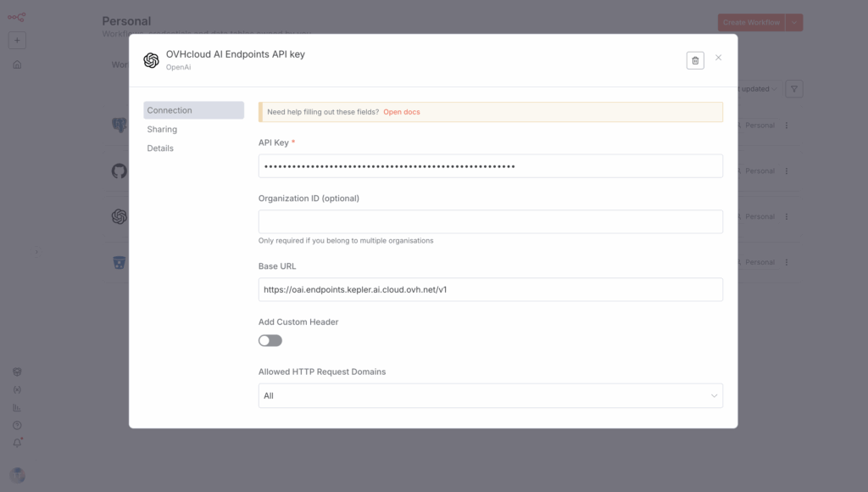This screenshot has height=492, width=868.
Task: Open the Insights bar chart icon
Action: tap(17, 407)
